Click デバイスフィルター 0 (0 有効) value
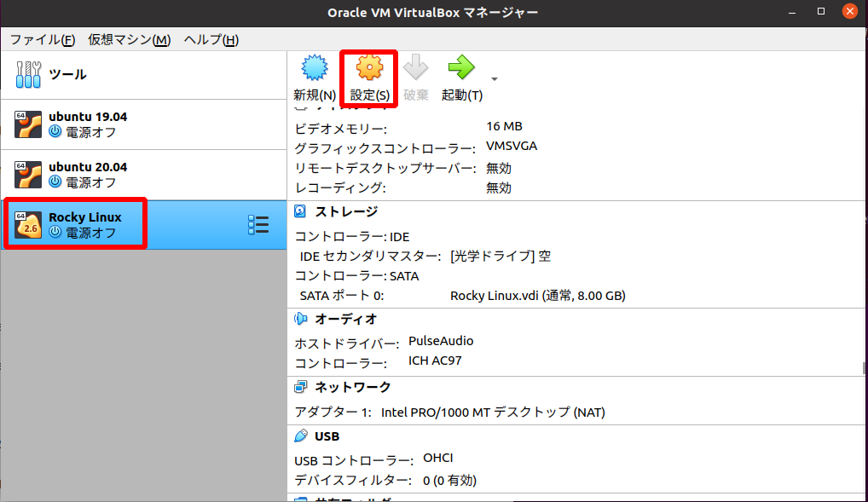The width and height of the screenshot is (868, 502). (449, 481)
